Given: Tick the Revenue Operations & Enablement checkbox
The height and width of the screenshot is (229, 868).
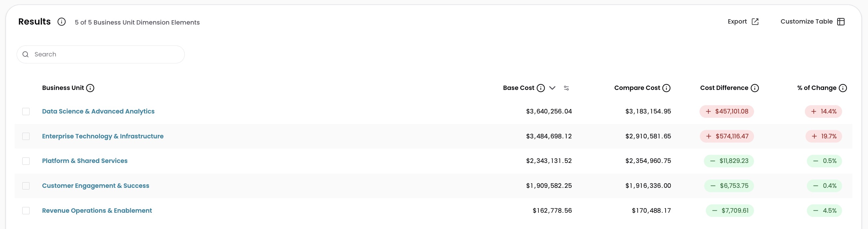Looking at the screenshot, I should click(x=26, y=211).
